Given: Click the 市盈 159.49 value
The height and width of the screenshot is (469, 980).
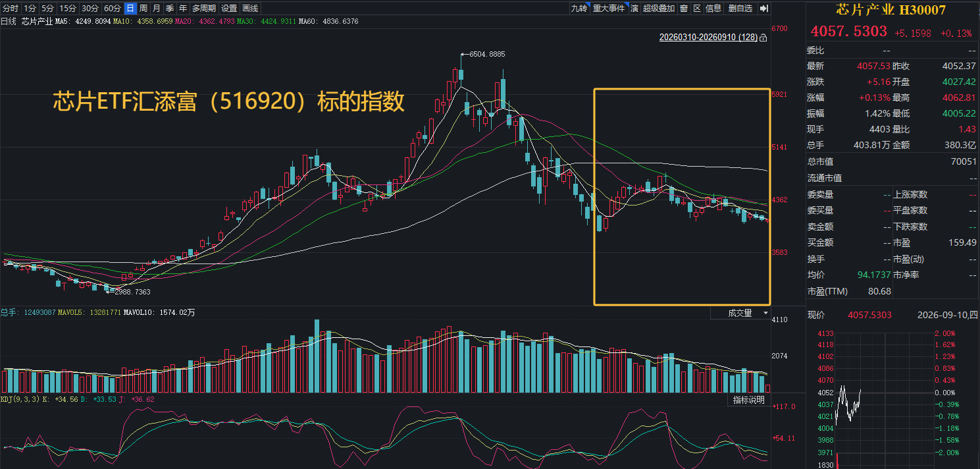Looking at the screenshot, I should (x=963, y=242).
